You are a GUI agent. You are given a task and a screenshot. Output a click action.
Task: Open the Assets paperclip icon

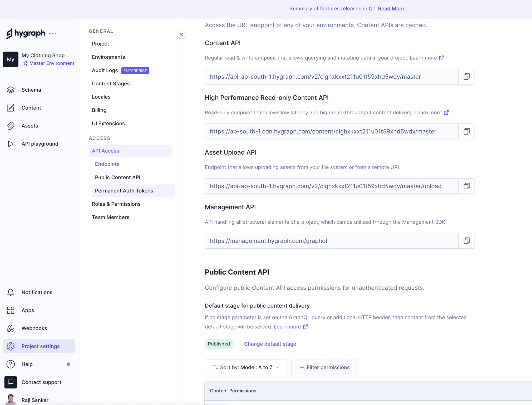click(11, 126)
